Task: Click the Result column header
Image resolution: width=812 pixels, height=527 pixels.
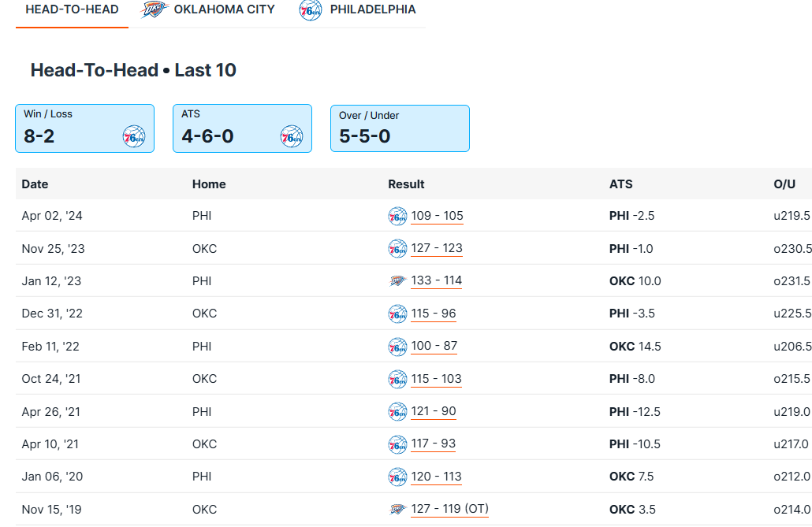Action: 406,184
